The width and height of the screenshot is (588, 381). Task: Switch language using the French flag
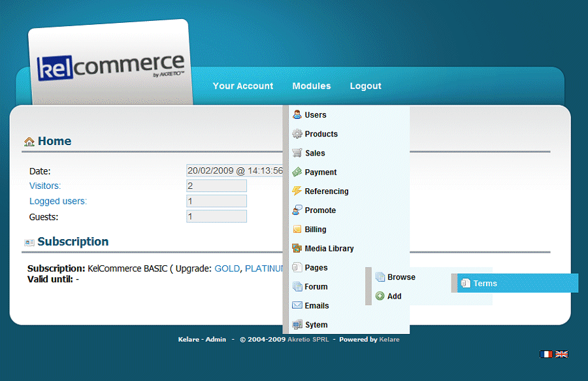tap(546, 354)
